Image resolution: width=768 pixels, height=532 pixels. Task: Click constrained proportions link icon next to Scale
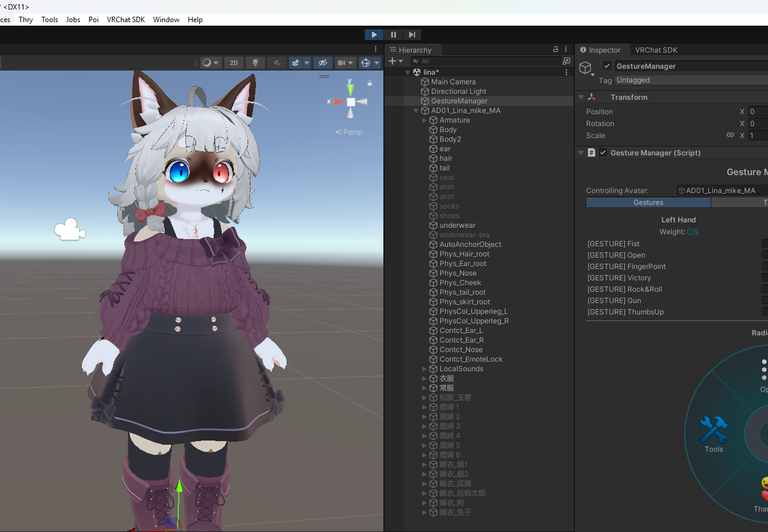(730, 136)
